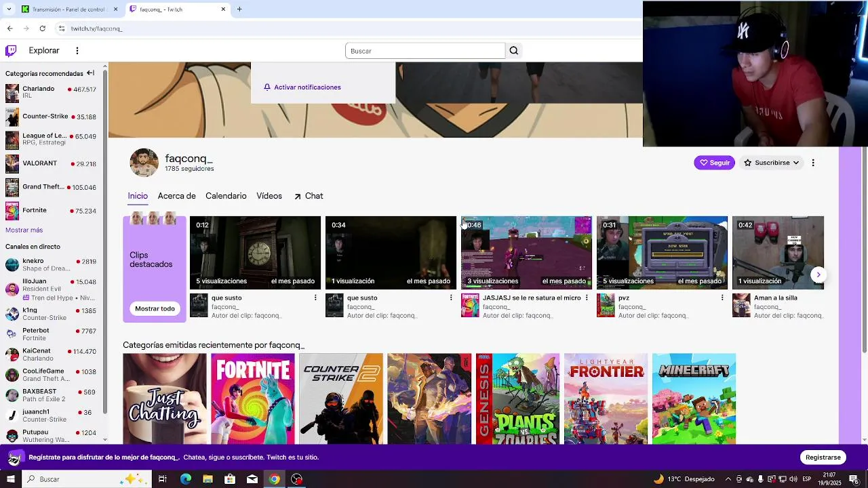The image size is (868, 488).
Task: Play the 0:42 'Aman a la silla' clip
Action: click(x=778, y=253)
